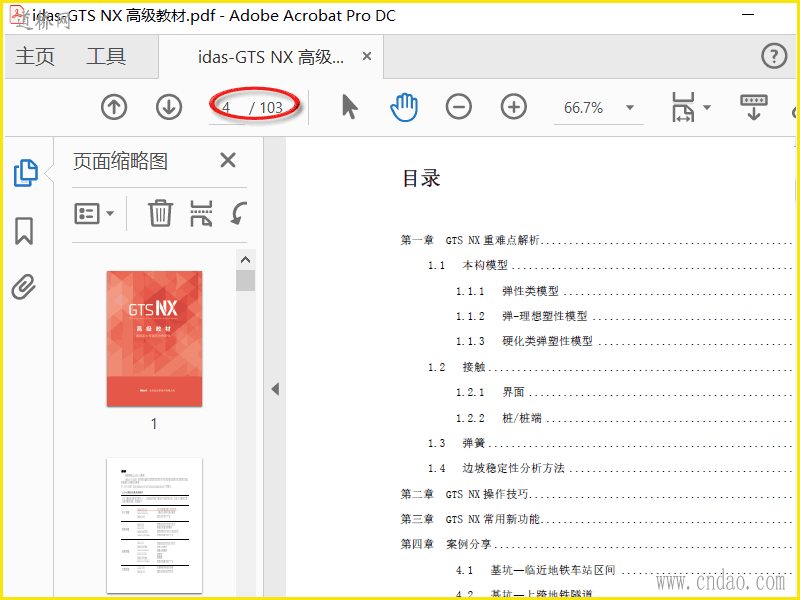800x600 pixels.
Task: Open entry 1.2 接触
Action: 456,367
